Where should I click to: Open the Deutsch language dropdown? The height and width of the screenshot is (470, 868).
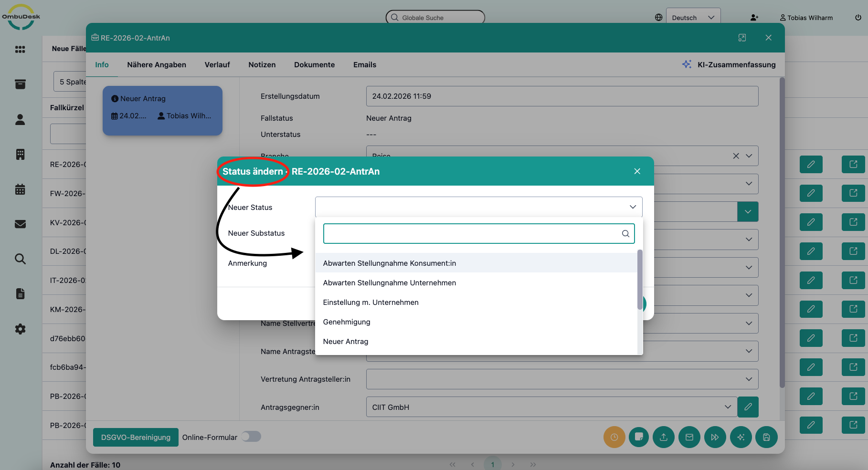pos(693,18)
